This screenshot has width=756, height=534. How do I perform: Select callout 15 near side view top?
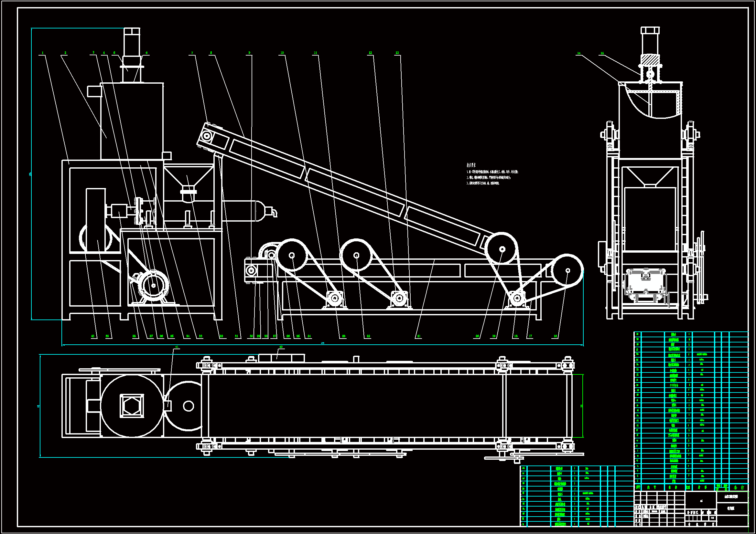point(602,53)
